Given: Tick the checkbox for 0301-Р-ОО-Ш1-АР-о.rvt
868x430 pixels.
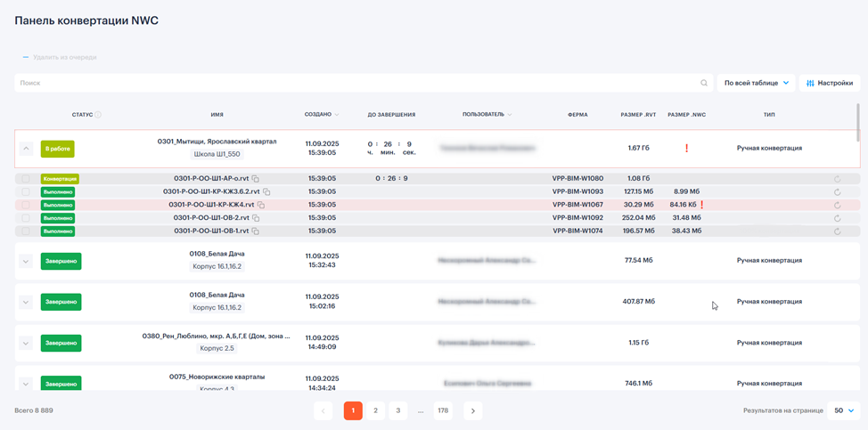Looking at the screenshot, I should (26, 179).
